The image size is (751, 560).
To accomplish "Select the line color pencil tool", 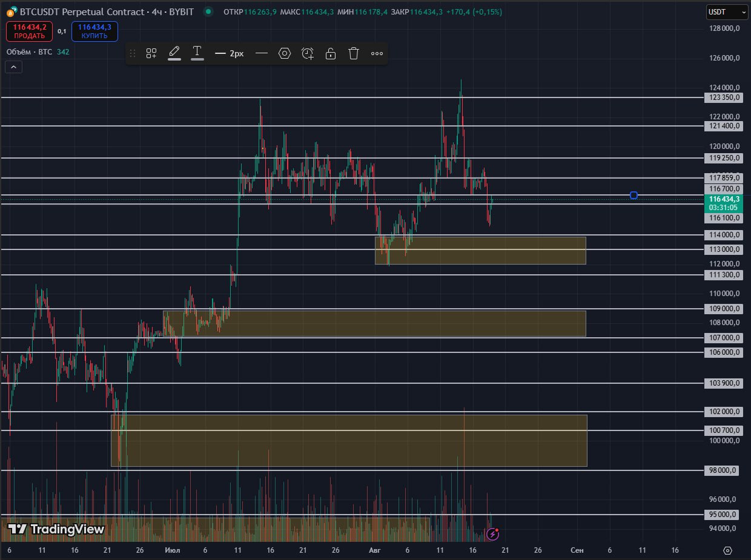I will pyautogui.click(x=174, y=53).
